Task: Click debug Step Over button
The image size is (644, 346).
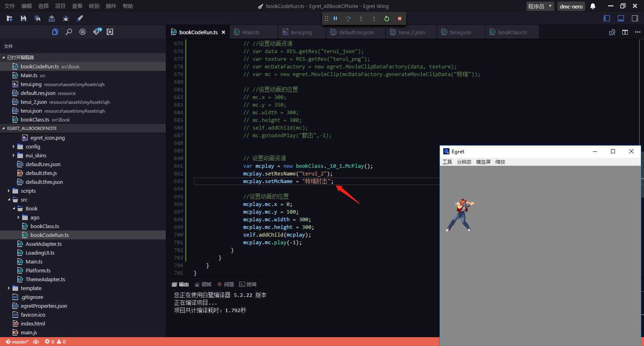Action: (348, 19)
